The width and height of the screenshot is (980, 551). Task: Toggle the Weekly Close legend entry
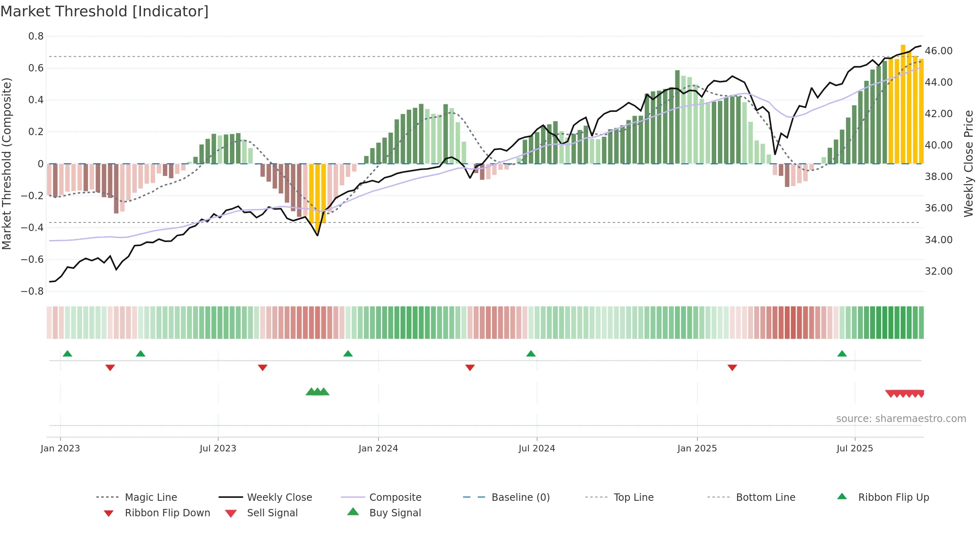(x=265, y=497)
